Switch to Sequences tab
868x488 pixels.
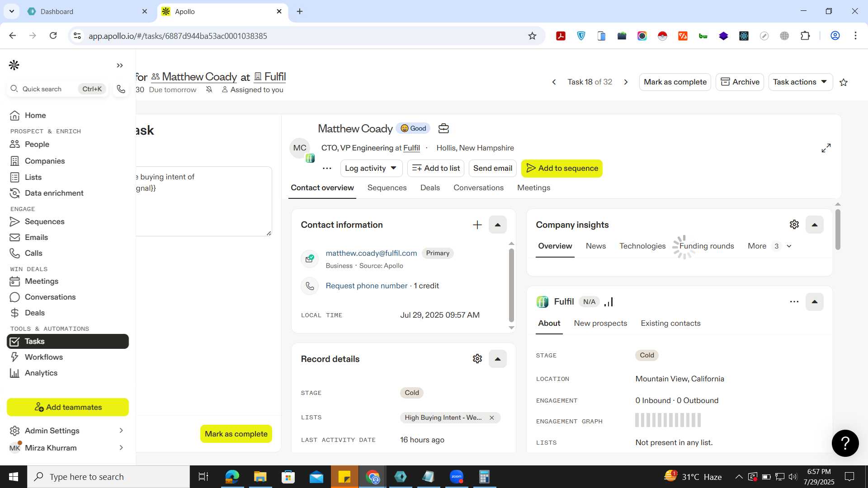point(387,188)
